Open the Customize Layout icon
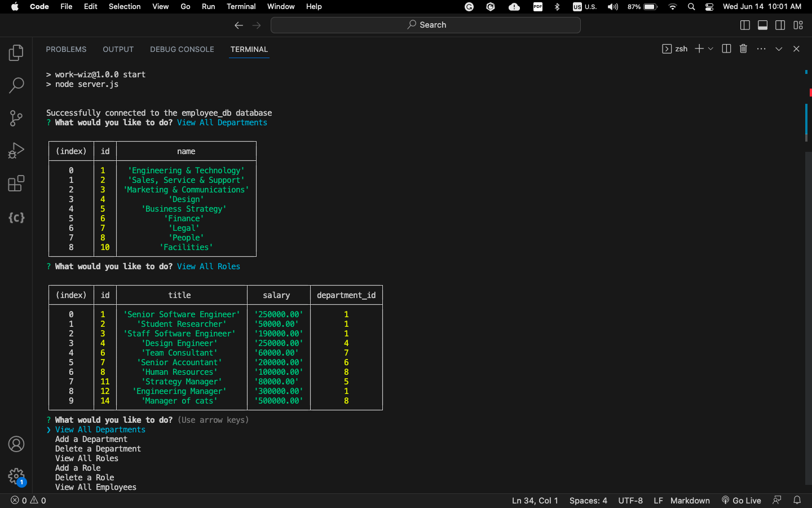 pyautogui.click(x=798, y=25)
